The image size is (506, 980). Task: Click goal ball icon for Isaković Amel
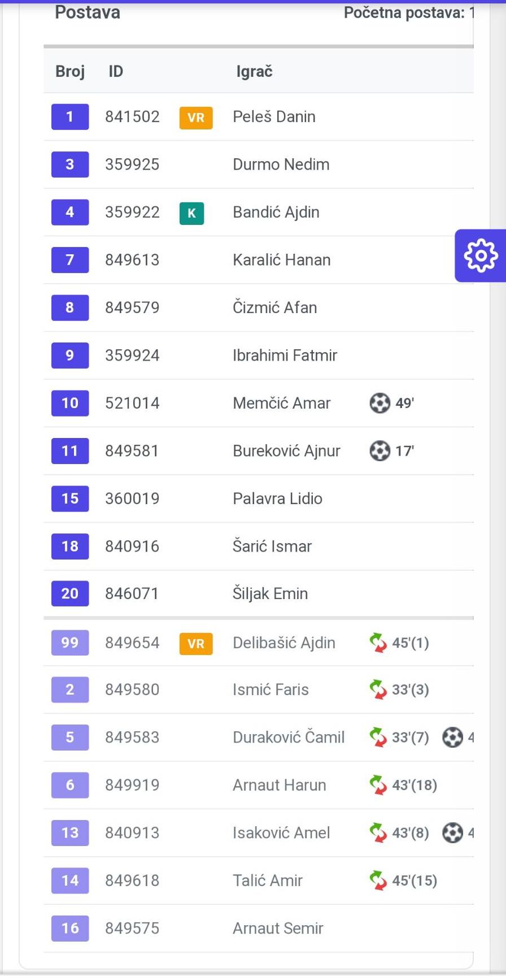pyautogui.click(x=452, y=832)
